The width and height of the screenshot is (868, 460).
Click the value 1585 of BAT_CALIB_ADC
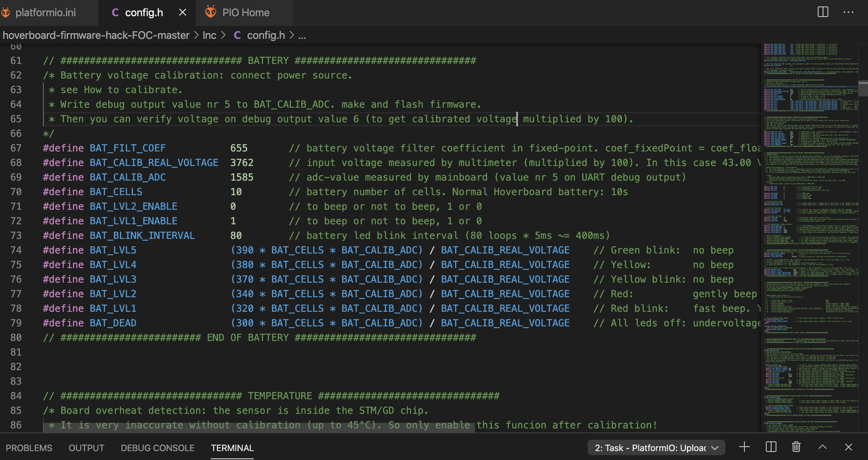coord(242,177)
